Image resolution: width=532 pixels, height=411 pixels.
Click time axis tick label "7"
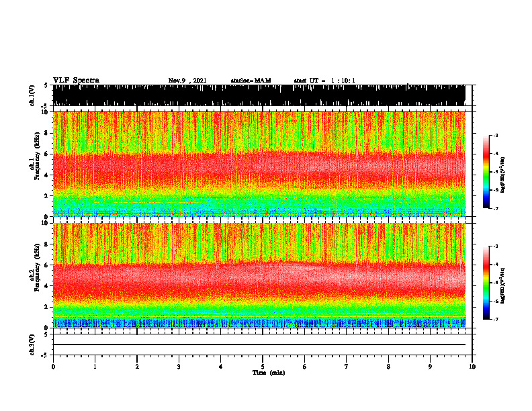point(347,367)
